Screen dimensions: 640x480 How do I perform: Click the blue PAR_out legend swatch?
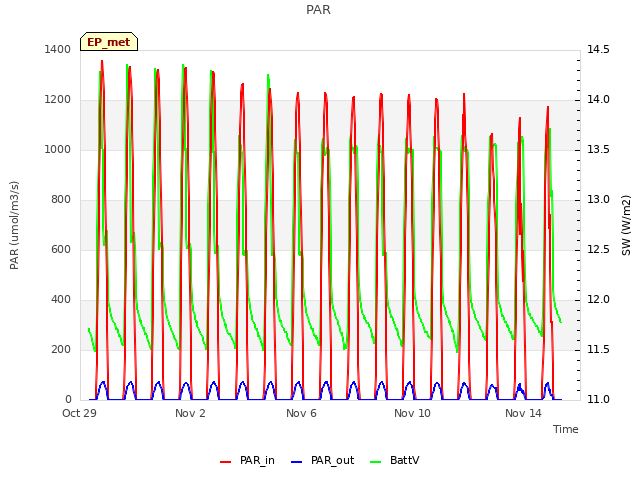297,462
